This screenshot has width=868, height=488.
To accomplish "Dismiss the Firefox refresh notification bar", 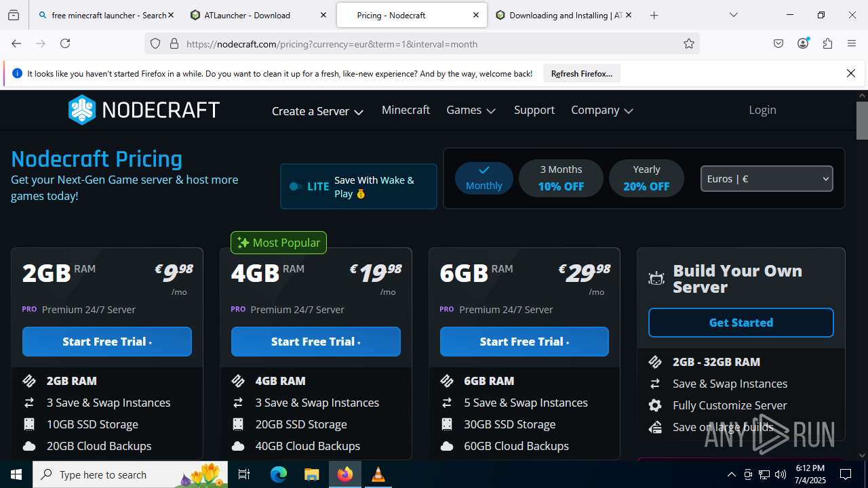I will click(851, 73).
